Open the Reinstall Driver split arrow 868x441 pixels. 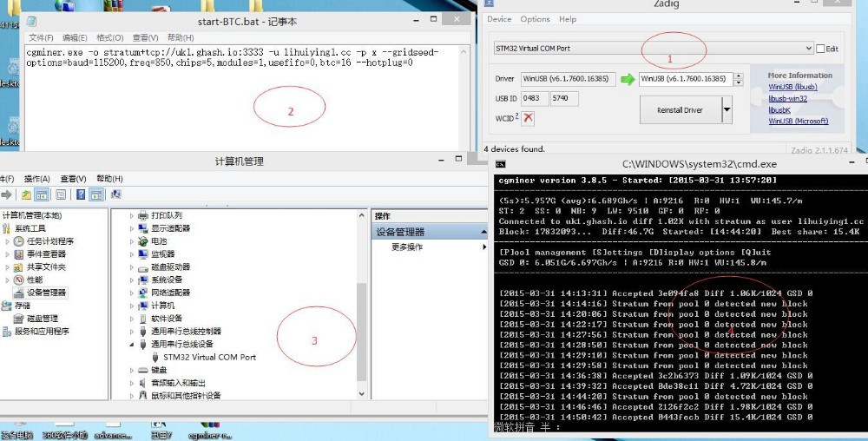(x=727, y=109)
